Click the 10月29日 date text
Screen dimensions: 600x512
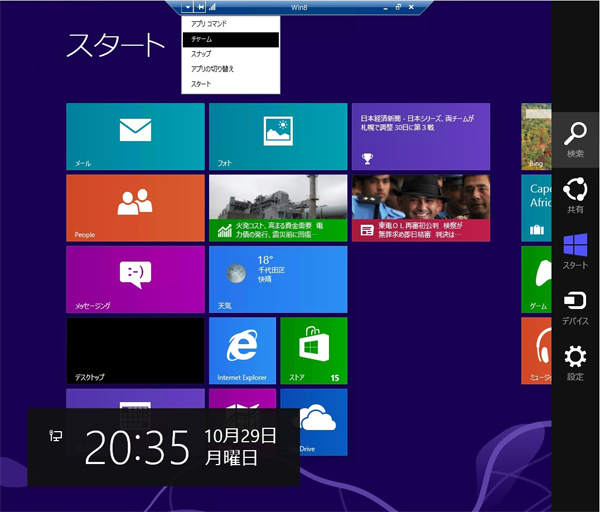tap(240, 435)
